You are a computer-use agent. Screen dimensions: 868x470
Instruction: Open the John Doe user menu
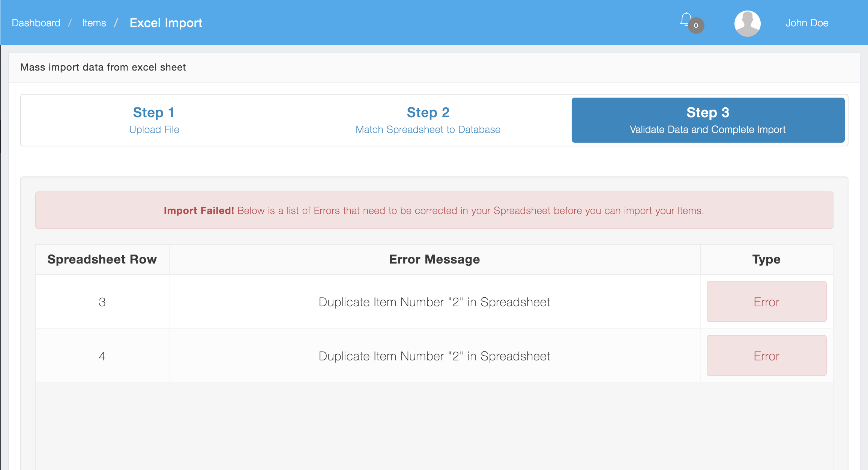(806, 23)
